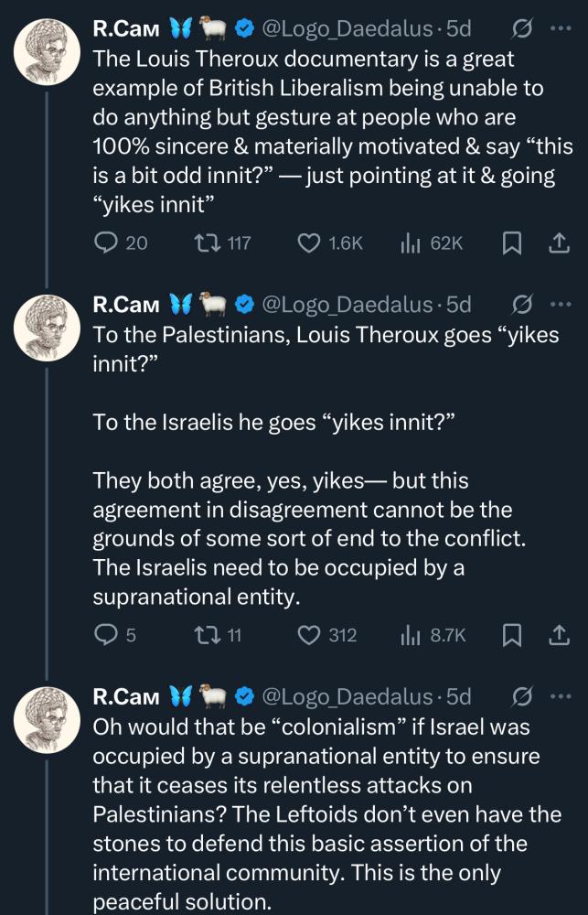Click Grok icon on first tweet

[x=522, y=28]
